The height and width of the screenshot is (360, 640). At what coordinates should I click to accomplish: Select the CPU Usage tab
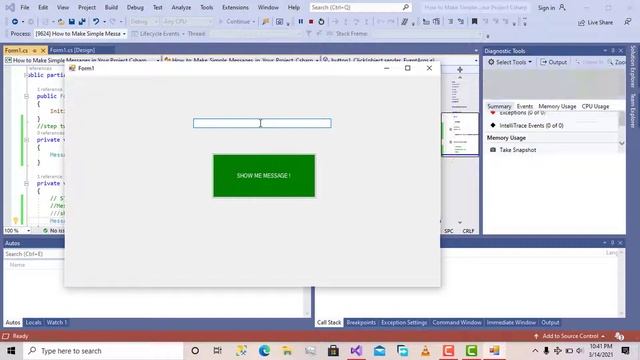coord(595,106)
